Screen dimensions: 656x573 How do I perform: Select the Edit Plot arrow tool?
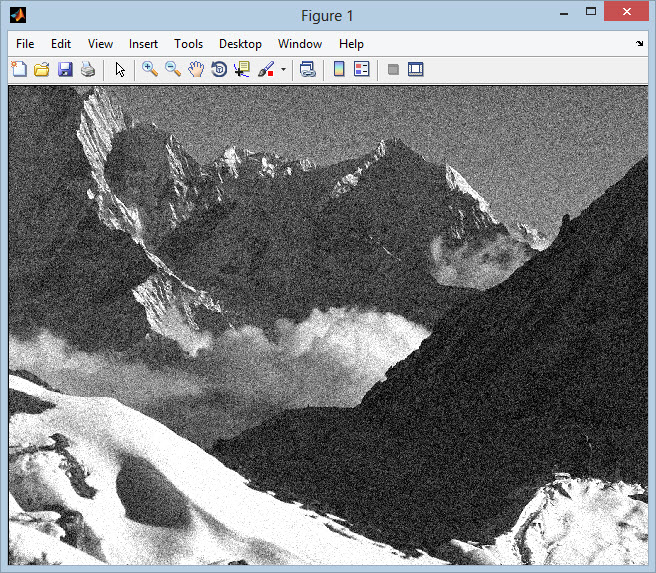click(x=120, y=69)
